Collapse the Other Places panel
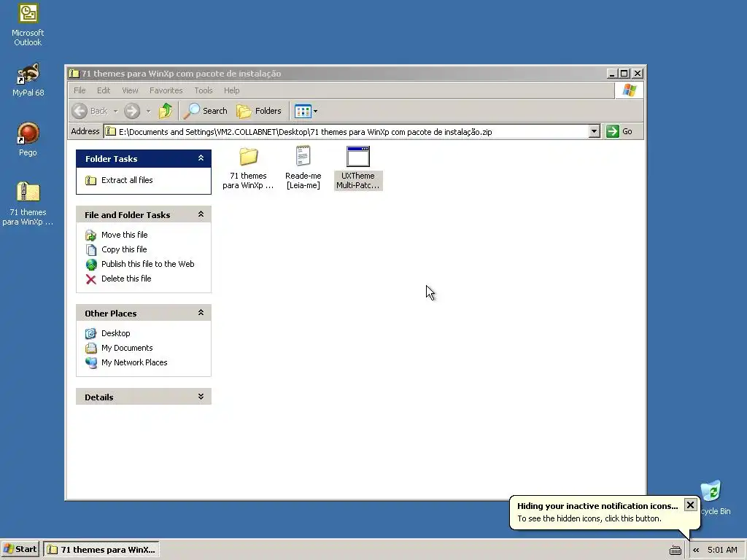This screenshot has width=747, height=560. [201, 313]
